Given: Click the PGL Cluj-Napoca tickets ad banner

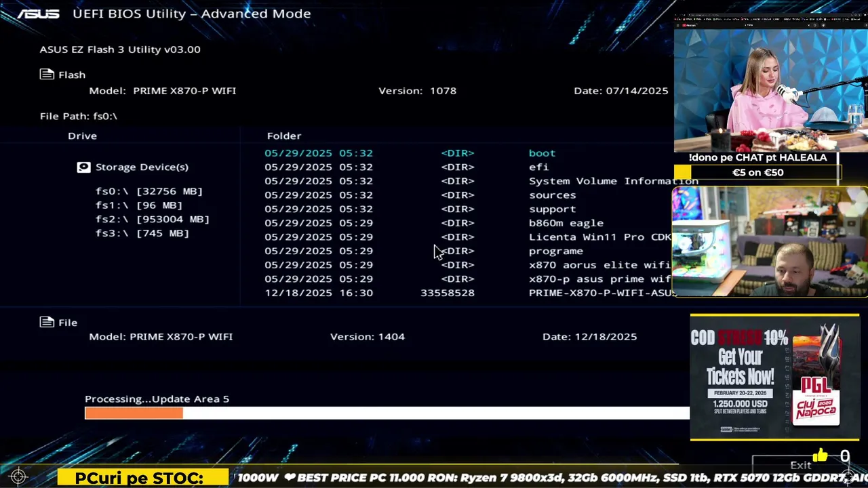Looking at the screenshot, I should 774,377.
